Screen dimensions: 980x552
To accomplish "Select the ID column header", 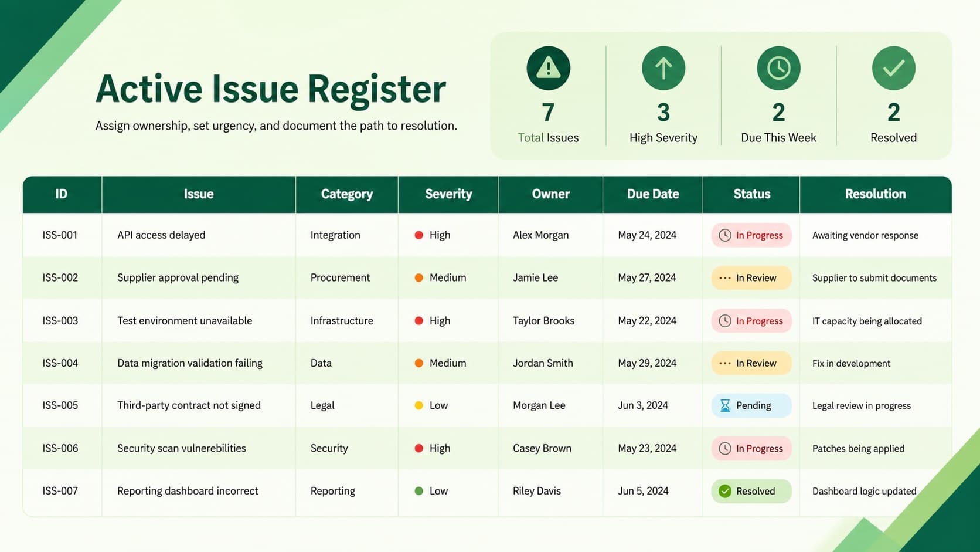I will [x=62, y=194].
